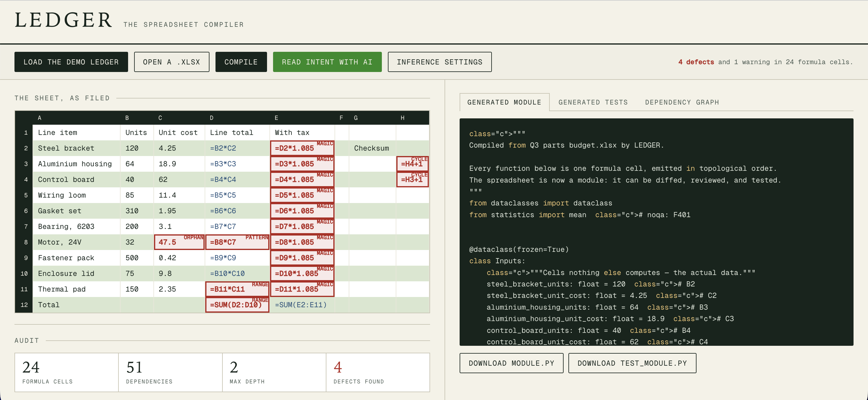Click the =B4*C4 formula cell
Screen dimensions: 868x400
click(237, 180)
